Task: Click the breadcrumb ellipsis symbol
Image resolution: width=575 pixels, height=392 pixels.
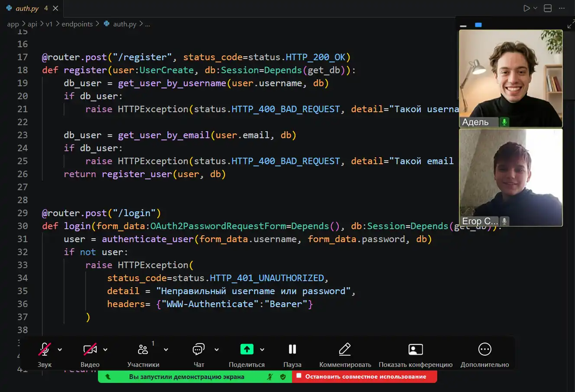Action: 148,24
